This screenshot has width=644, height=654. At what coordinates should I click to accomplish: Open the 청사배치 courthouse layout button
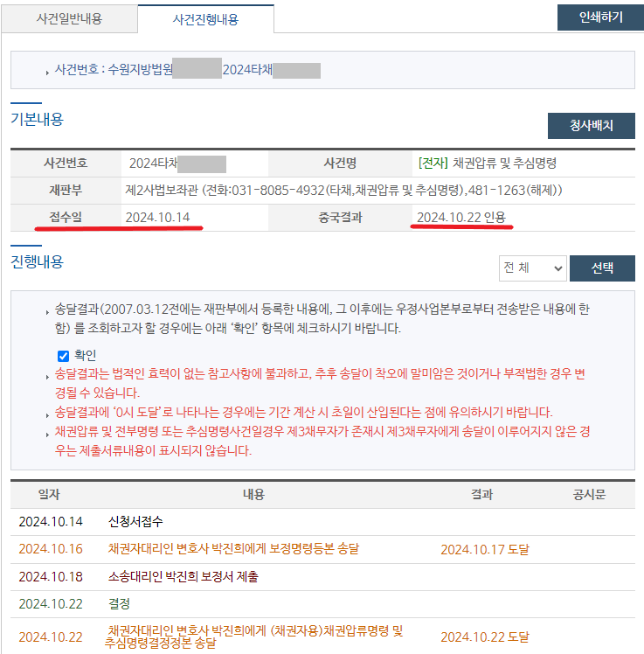(x=591, y=126)
